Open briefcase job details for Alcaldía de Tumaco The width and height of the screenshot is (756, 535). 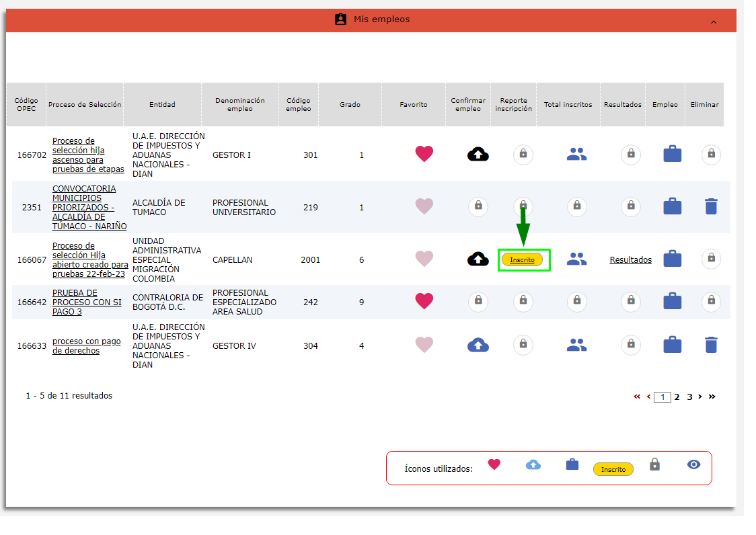click(672, 206)
